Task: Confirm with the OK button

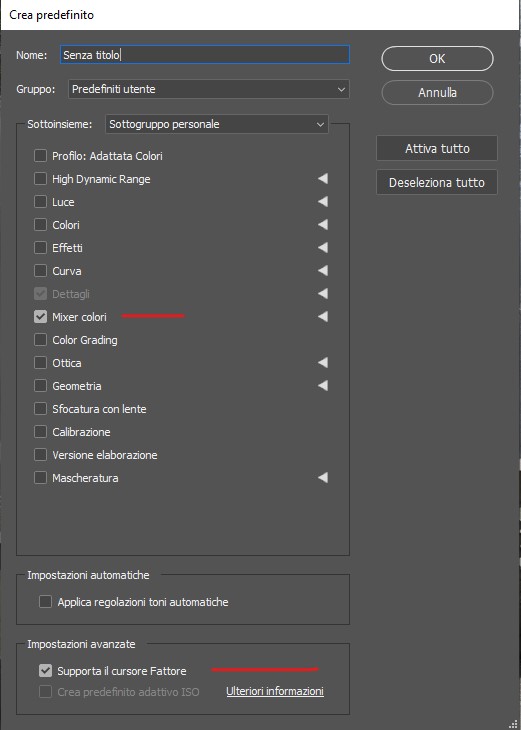Action: point(437,58)
